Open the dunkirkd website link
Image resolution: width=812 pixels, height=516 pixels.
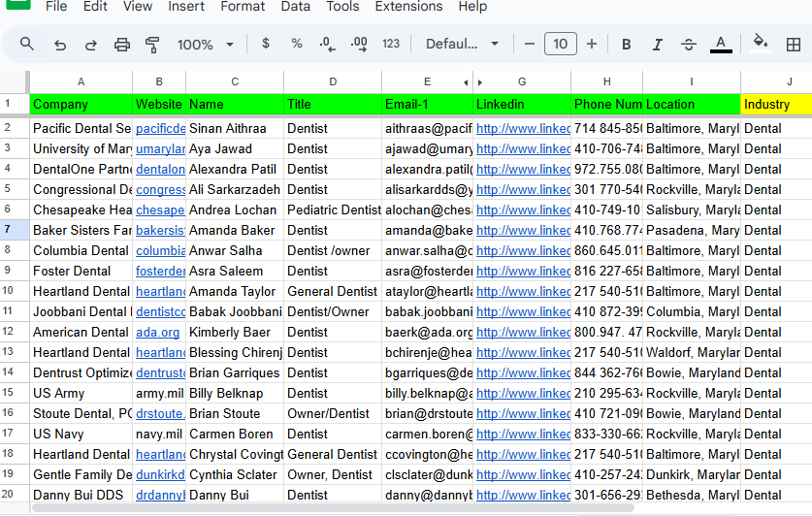(x=160, y=474)
